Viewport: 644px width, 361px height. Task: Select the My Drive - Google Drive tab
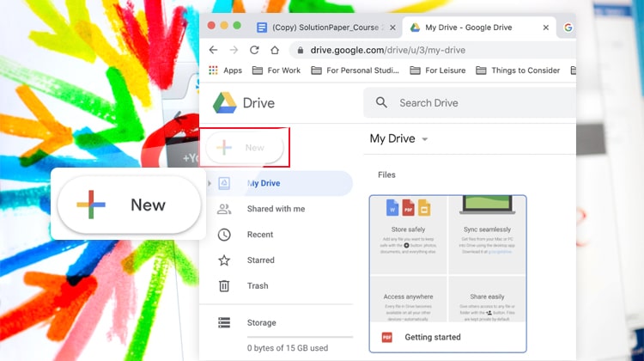[479, 28]
